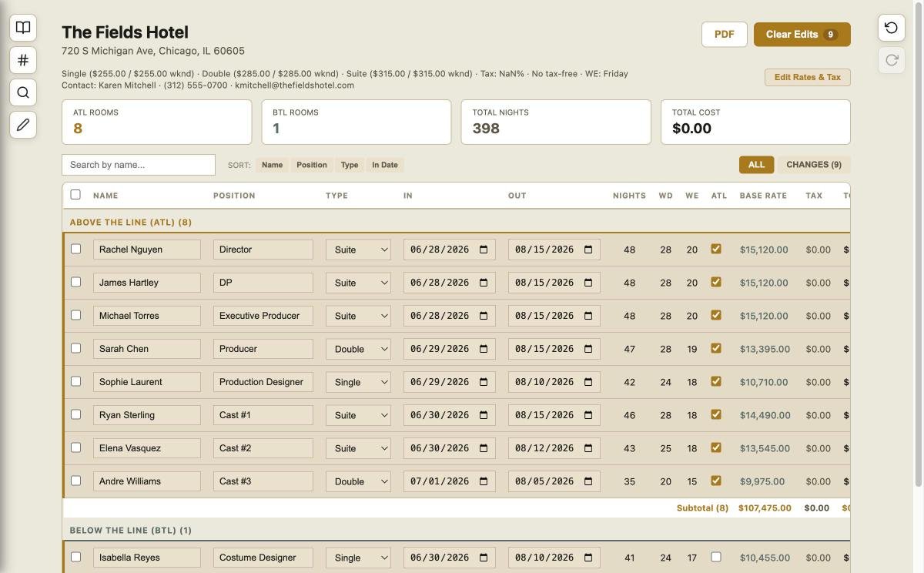Screen dimensions: 924x573
Task: Select the row checkbox for Rachel Nguyen
Action: click(x=75, y=249)
